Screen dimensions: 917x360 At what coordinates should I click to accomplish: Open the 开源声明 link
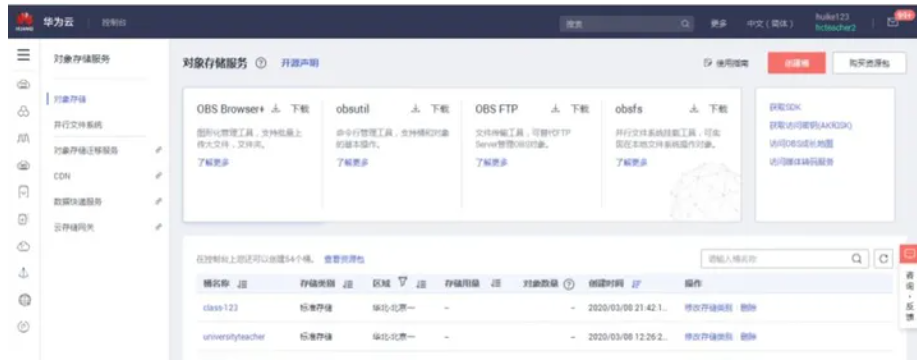tap(300, 63)
